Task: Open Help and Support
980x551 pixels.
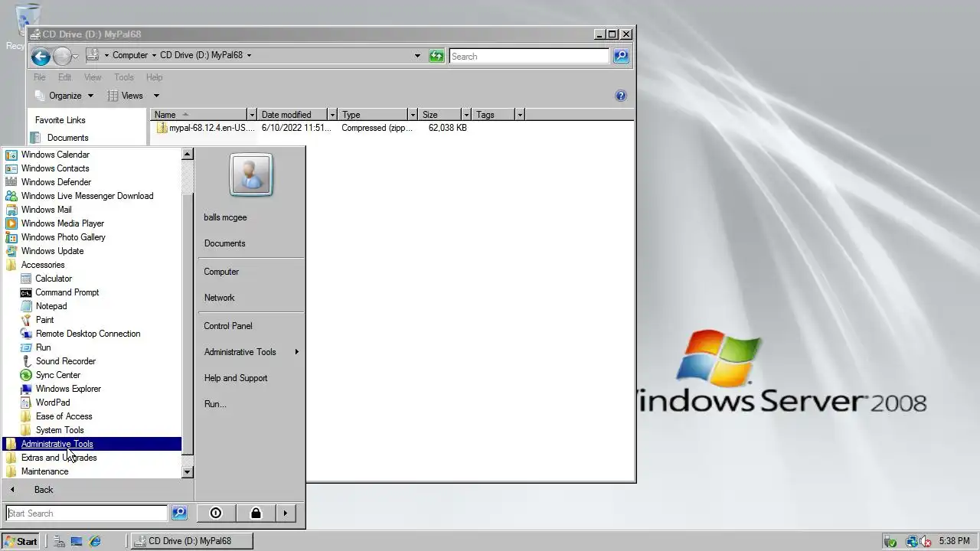Action: pyautogui.click(x=236, y=378)
